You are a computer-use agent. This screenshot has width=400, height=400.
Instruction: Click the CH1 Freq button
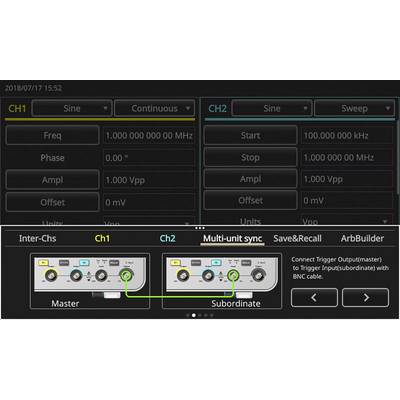tap(52, 135)
